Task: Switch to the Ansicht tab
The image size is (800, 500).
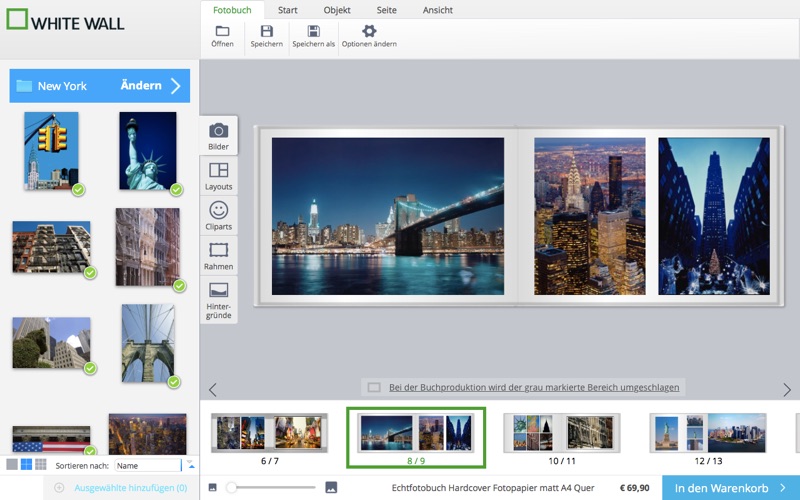Action: pyautogui.click(x=437, y=10)
